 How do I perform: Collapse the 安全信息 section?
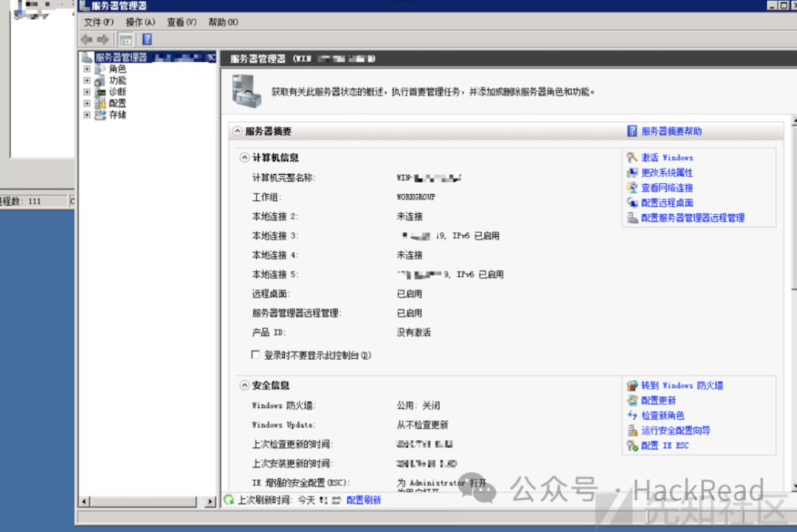click(244, 385)
